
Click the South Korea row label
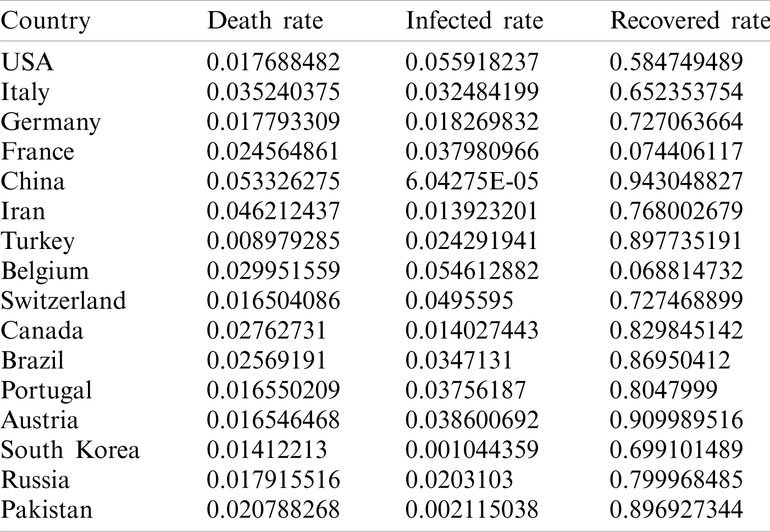pyautogui.click(x=70, y=450)
